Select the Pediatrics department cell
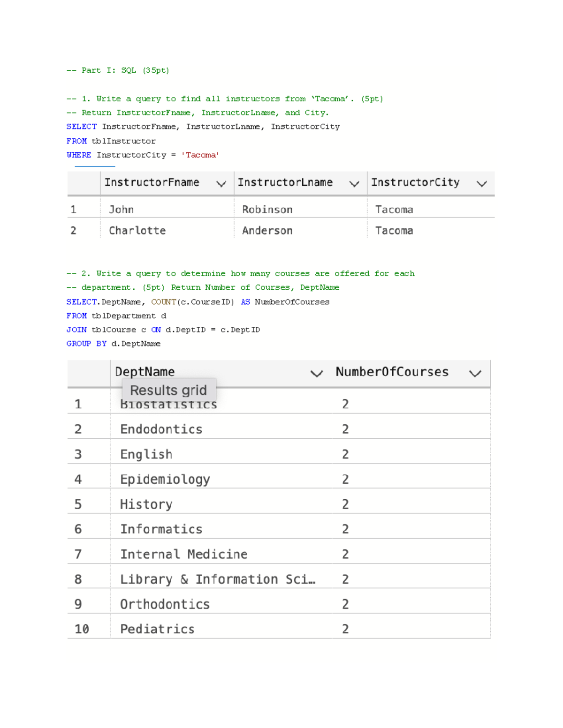 [x=157, y=629]
